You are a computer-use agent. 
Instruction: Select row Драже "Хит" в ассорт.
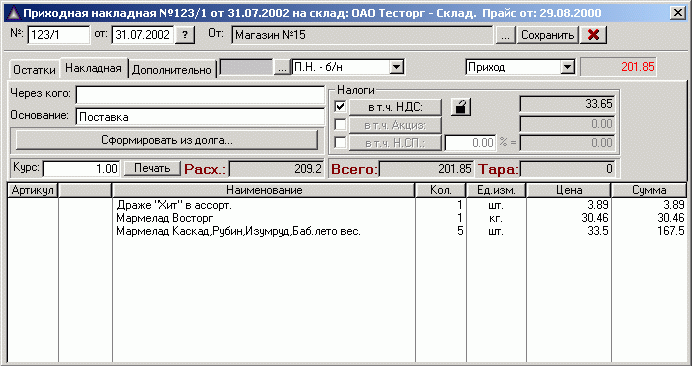(347, 205)
